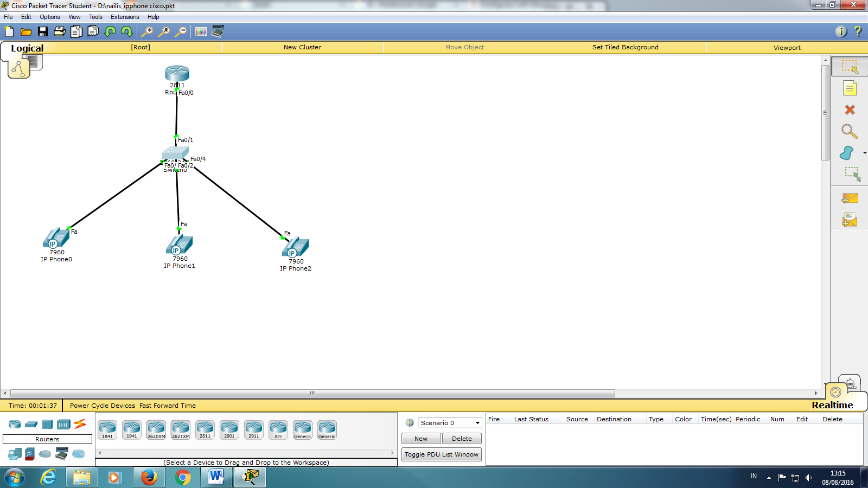The height and width of the screenshot is (488, 868).
Task: Select the 2811 router model
Action: [205, 429]
